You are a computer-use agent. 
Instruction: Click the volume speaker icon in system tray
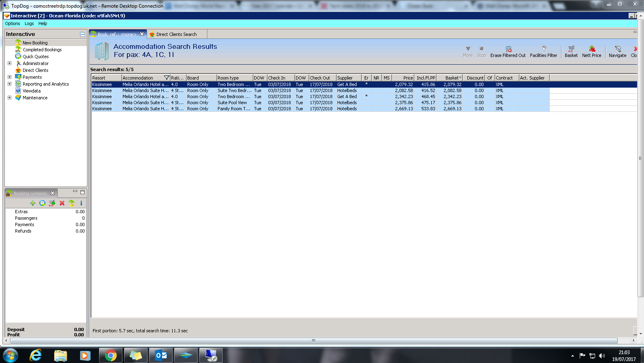click(602, 356)
